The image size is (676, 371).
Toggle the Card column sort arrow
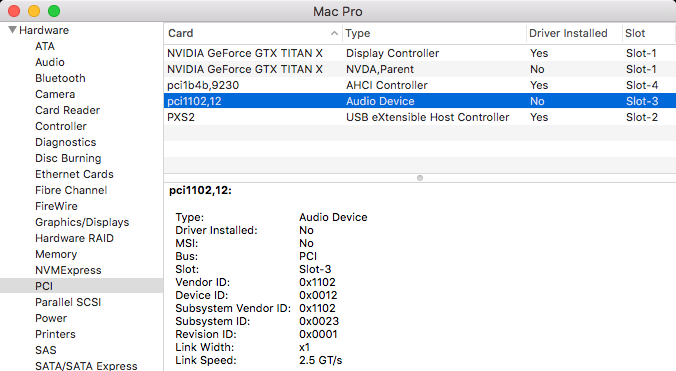(x=334, y=33)
